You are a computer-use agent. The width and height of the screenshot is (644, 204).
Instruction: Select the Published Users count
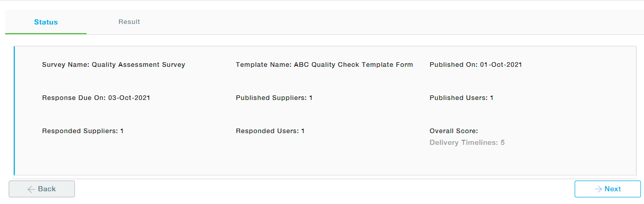pos(492,98)
